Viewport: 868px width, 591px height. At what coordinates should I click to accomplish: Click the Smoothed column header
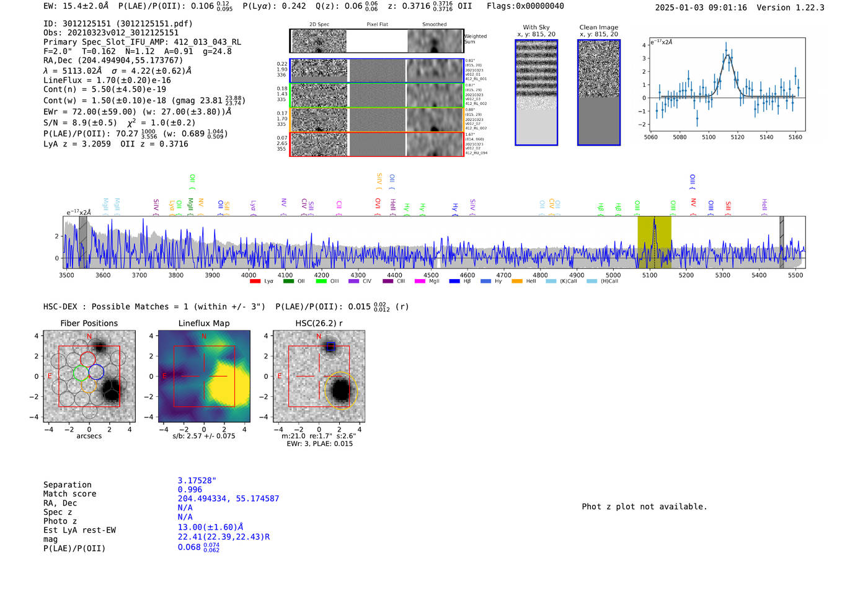435,25
